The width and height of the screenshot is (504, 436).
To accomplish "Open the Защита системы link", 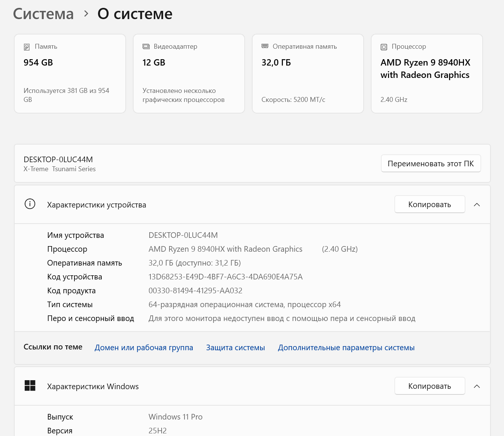I will pos(235,348).
